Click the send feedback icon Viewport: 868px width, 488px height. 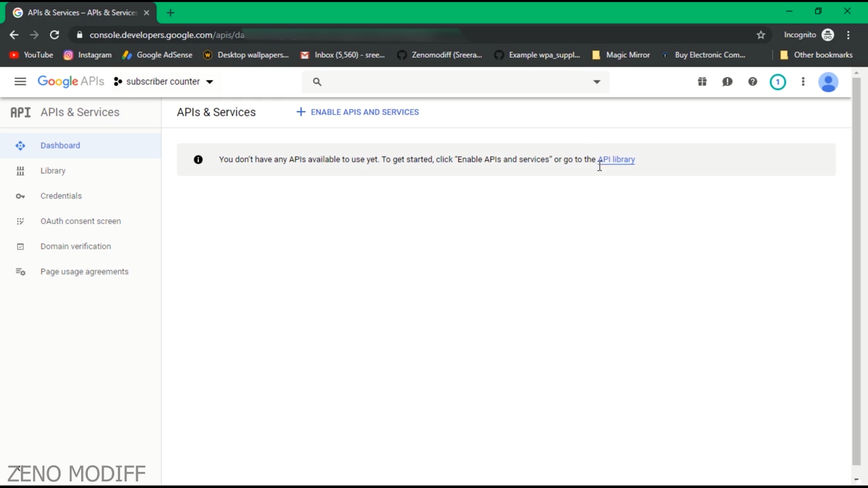click(x=728, y=82)
